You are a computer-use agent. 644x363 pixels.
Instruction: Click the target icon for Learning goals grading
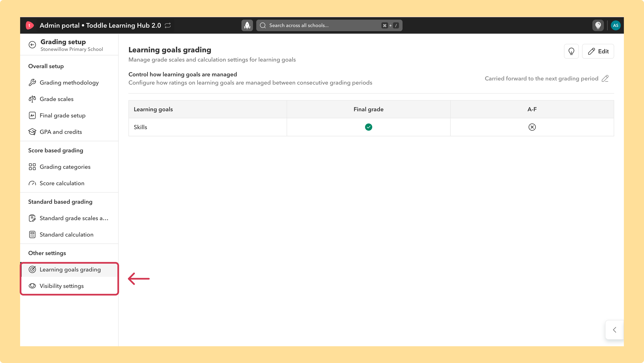32,270
